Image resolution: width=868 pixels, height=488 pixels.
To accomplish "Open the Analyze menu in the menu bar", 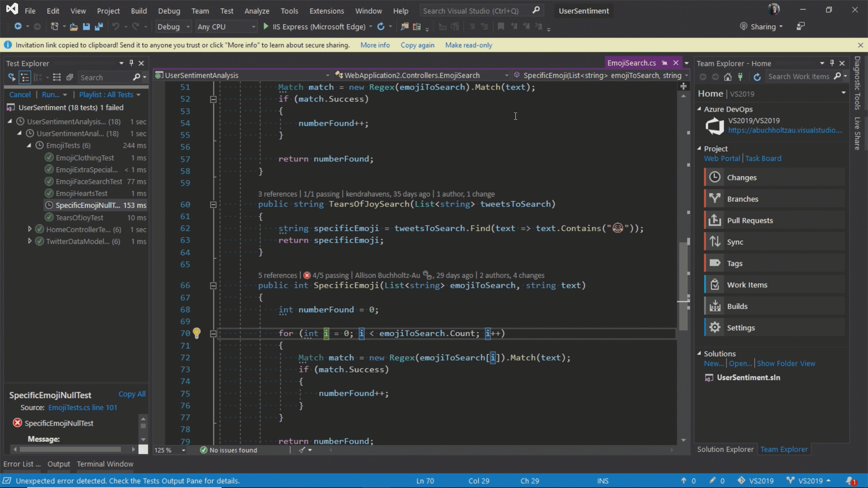I will click(256, 11).
